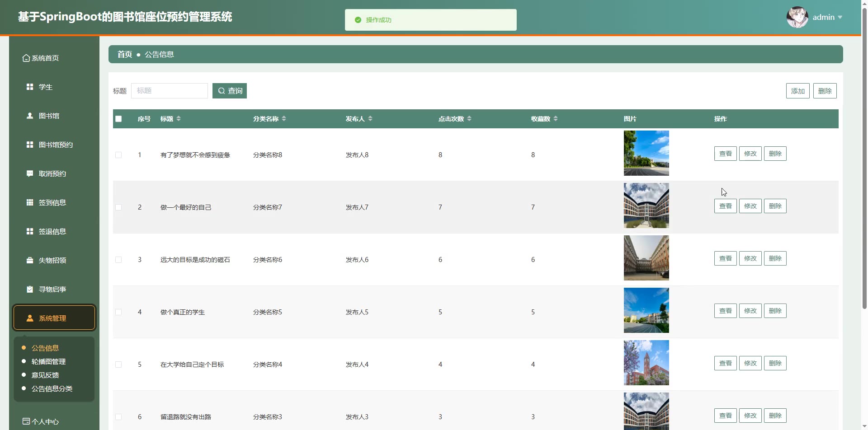Click the home icon beside 系统首页
Screen dimensions: 868x430
(x=26, y=58)
